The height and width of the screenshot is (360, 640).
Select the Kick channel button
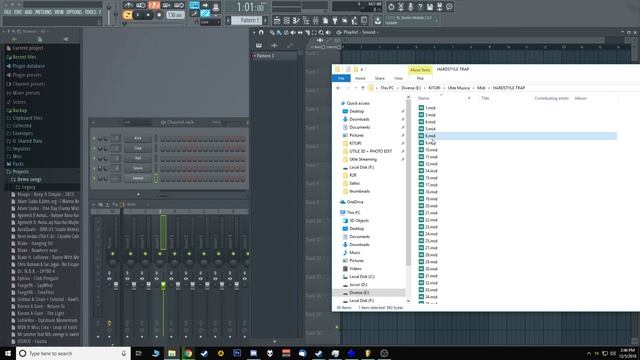(138, 138)
